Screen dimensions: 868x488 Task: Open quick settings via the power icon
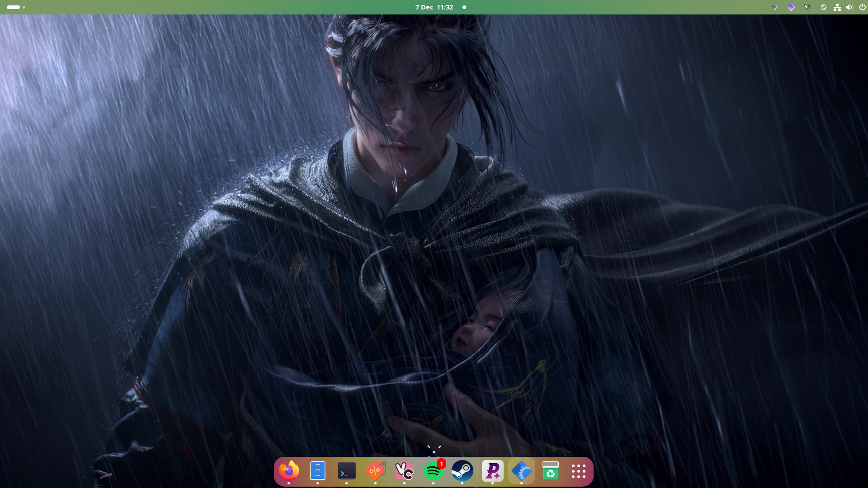point(863,7)
